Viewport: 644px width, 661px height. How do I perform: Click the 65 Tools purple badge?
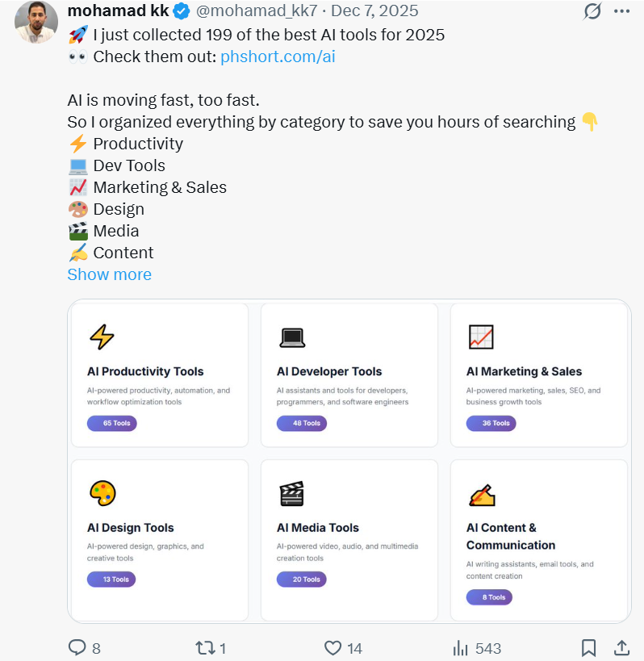pyautogui.click(x=112, y=423)
